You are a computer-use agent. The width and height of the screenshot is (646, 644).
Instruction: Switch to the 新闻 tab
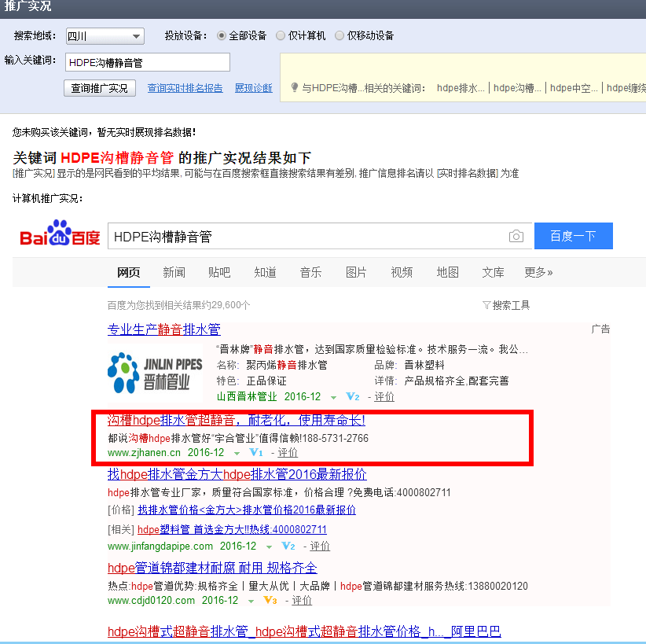click(x=174, y=273)
